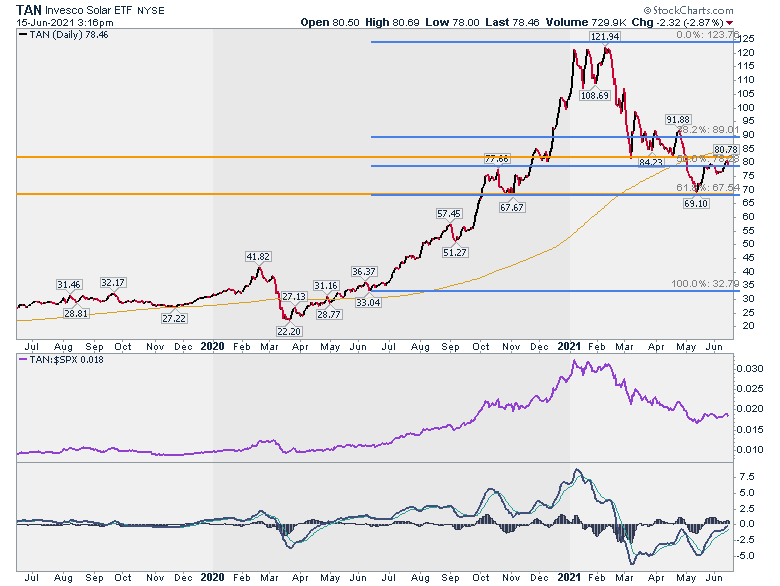The height and width of the screenshot is (586, 780).
Task: Click the '100.0%: 32.79' Fibonacci label
Action: tap(705, 284)
